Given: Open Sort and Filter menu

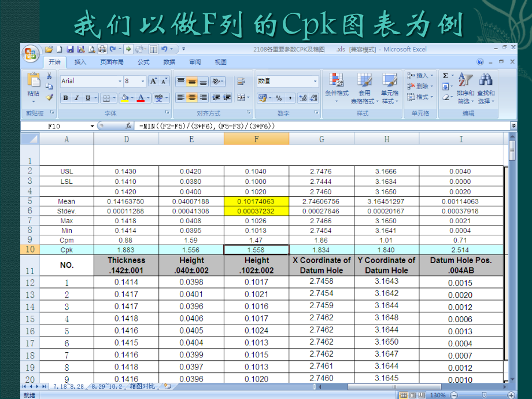Looking at the screenshot, I should pyautogui.click(x=465, y=88).
